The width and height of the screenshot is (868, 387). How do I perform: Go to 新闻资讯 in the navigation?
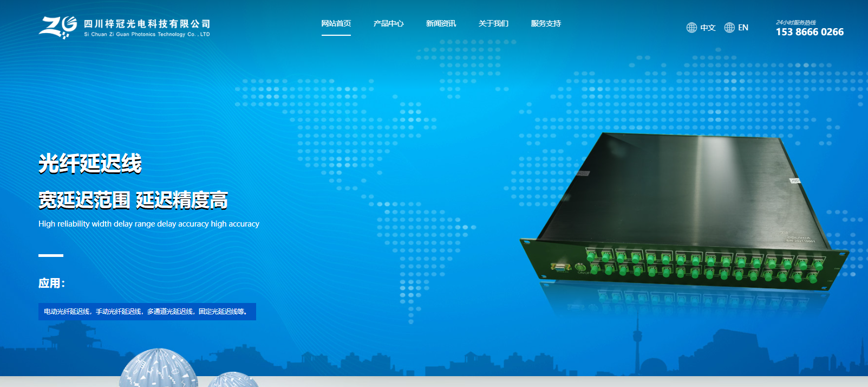(x=441, y=23)
